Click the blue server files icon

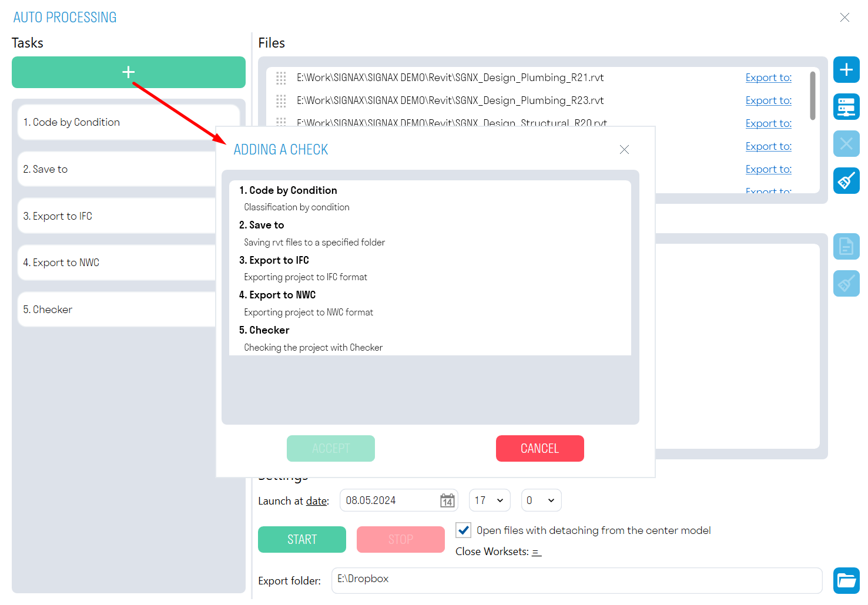click(846, 107)
